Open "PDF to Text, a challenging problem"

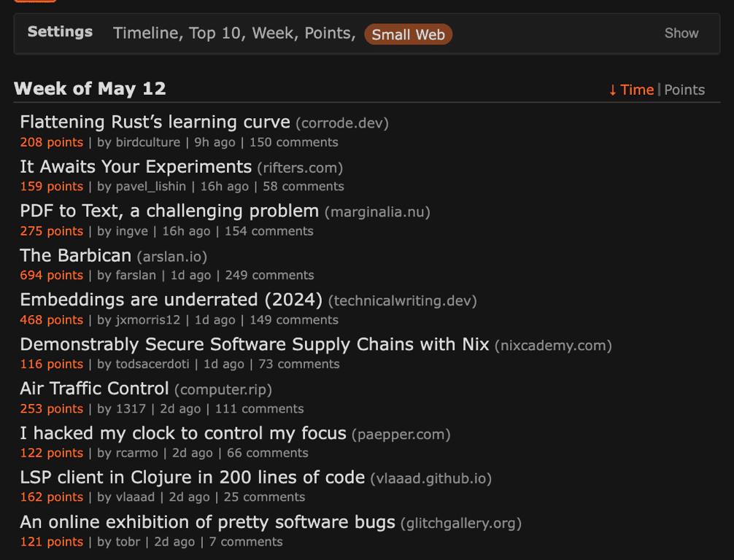pyautogui.click(x=169, y=211)
